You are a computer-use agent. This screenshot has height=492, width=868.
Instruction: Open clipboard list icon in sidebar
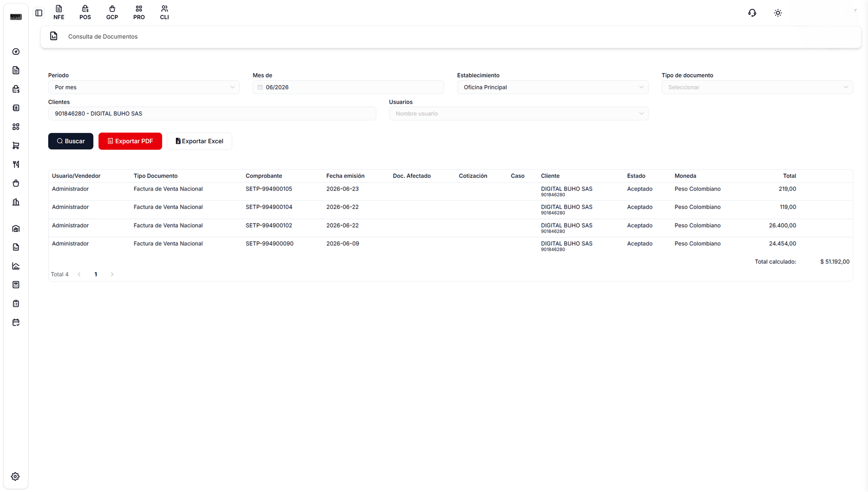(16, 304)
